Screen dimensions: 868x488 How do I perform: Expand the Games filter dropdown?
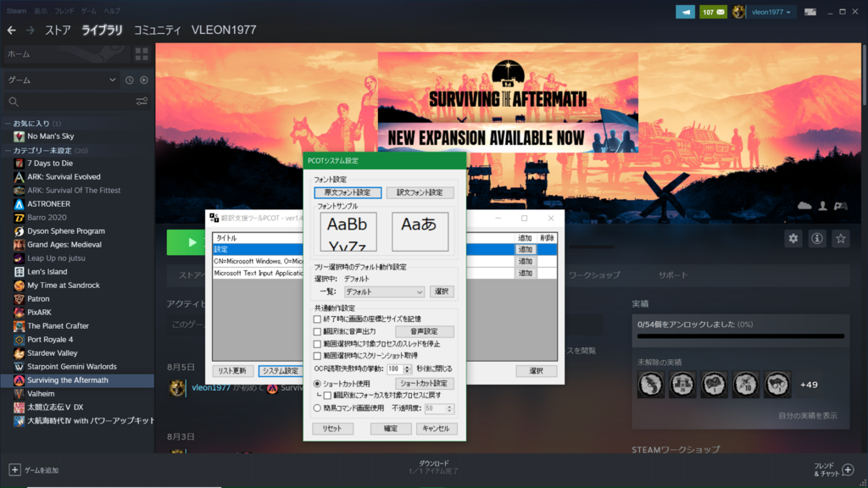(x=61, y=80)
